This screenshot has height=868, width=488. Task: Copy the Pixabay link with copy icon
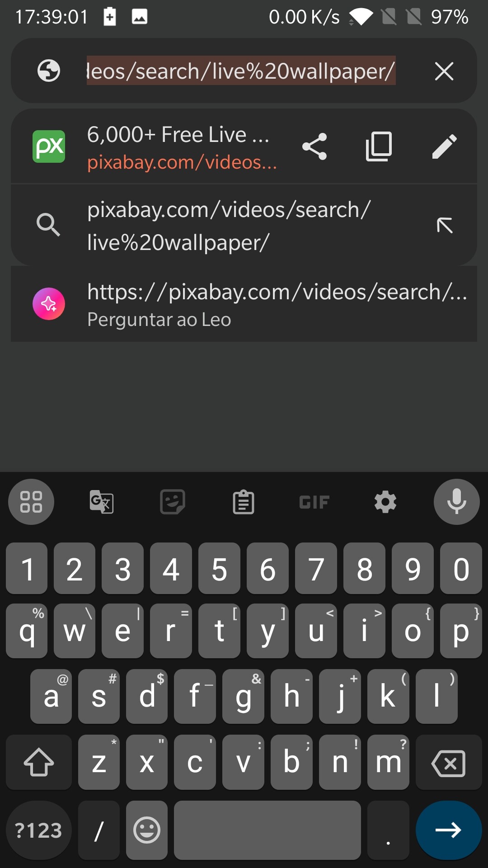tap(379, 146)
